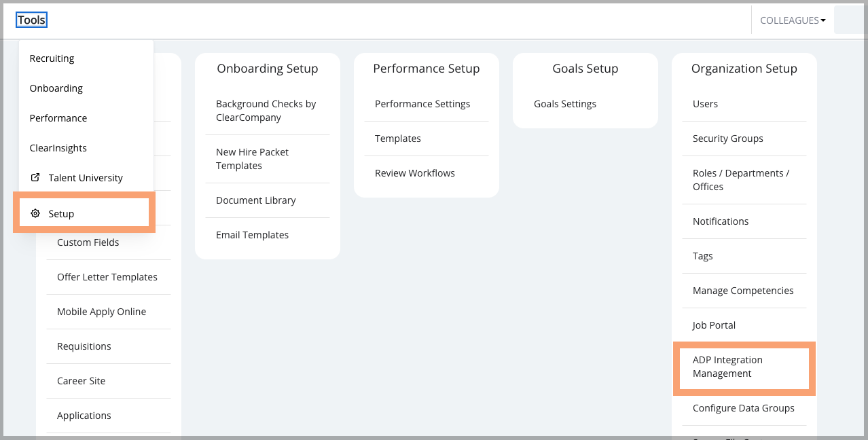Screen dimensions: 868x440
Task: Go to New Hire Packet Templates
Action: [x=253, y=159]
